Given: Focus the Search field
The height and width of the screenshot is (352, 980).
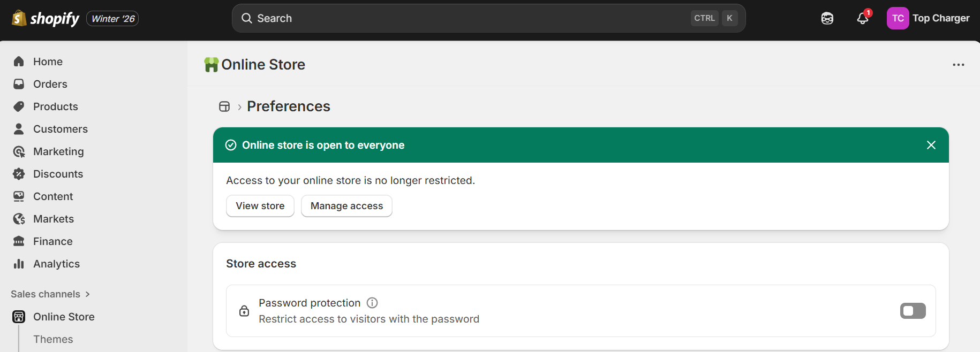Looking at the screenshot, I should (x=488, y=18).
